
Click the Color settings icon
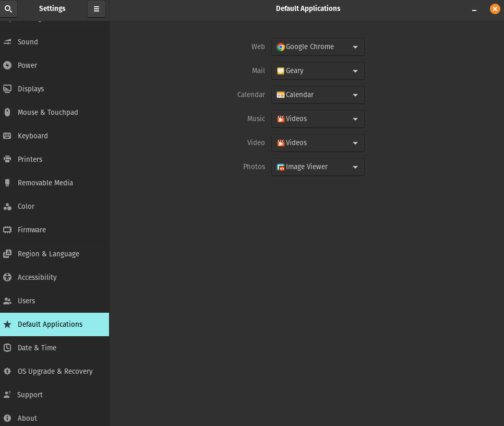(x=7, y=206)
